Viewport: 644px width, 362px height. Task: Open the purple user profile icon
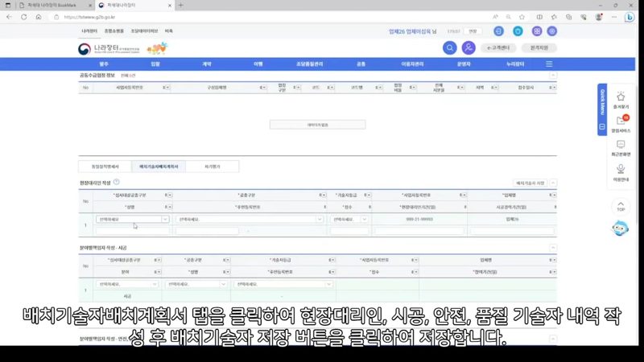[x=469, y=48]
